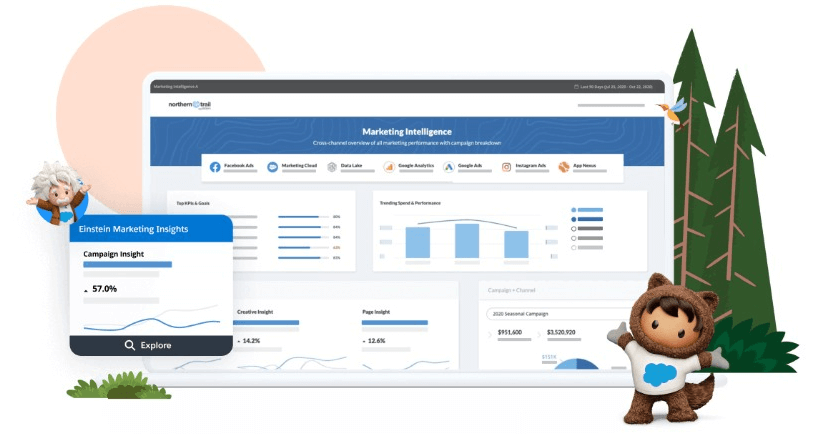Click the Cross-channel overview subtitle text
The height and width of the screenshot is (436, 828).
click(407, 143)
